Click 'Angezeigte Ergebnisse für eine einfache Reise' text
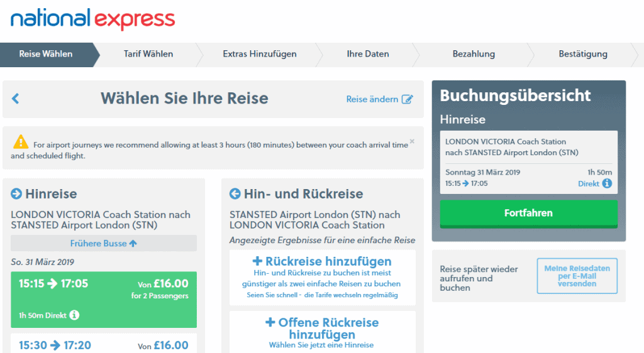Screen dimensions: 644x353 [x=323, y=240]
